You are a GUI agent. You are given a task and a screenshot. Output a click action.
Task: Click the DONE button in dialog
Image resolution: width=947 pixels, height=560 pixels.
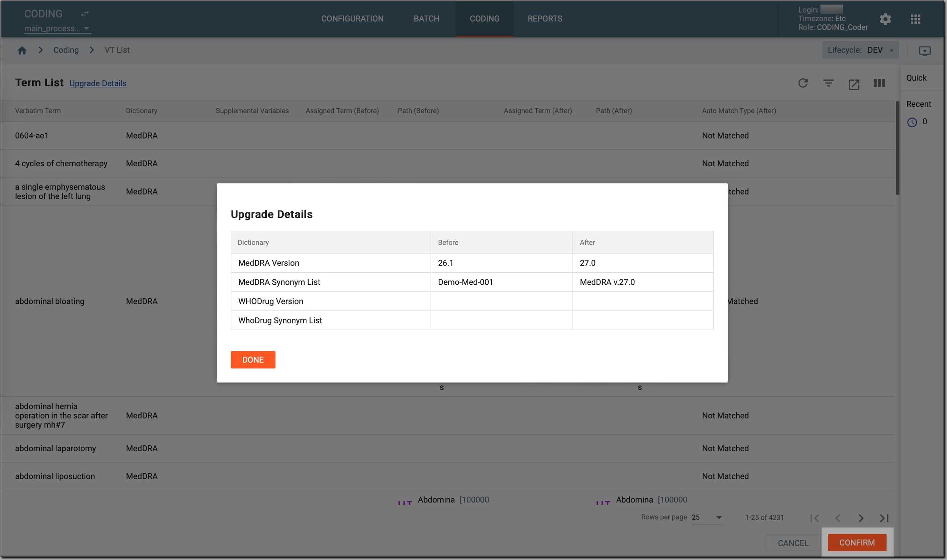[x=253, y=359]
